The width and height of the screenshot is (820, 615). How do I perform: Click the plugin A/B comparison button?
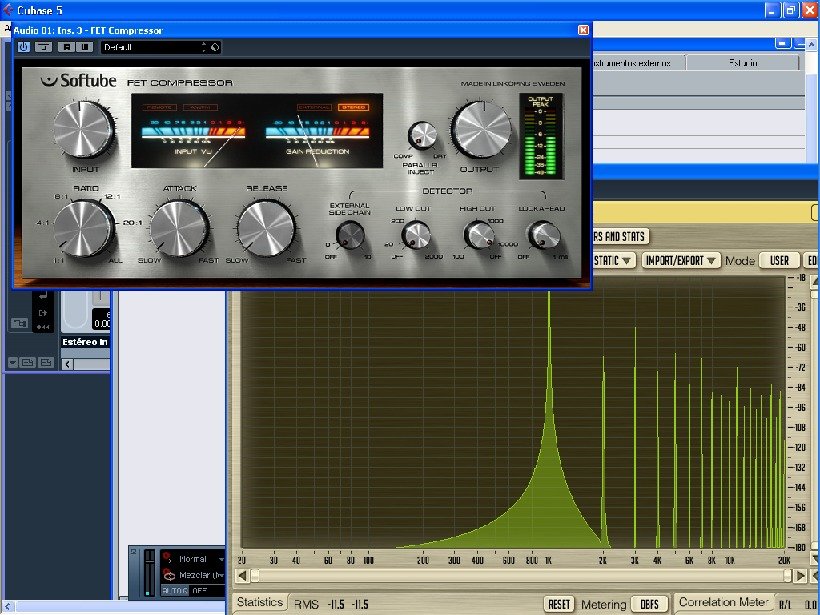tap(43, 47)
